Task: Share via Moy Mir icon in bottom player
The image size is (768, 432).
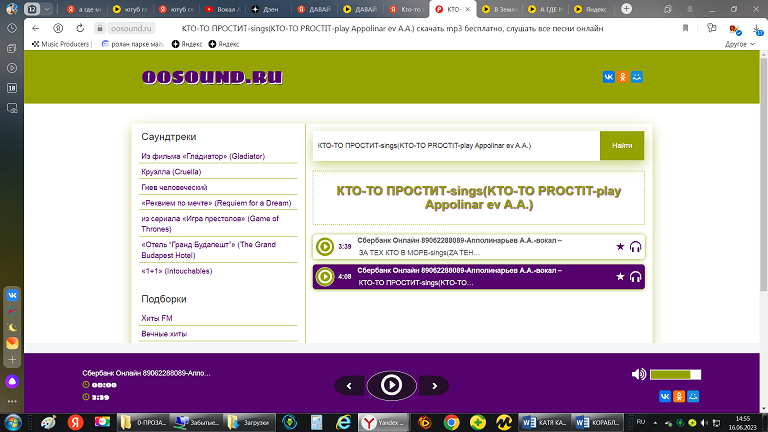Action: 693,396
